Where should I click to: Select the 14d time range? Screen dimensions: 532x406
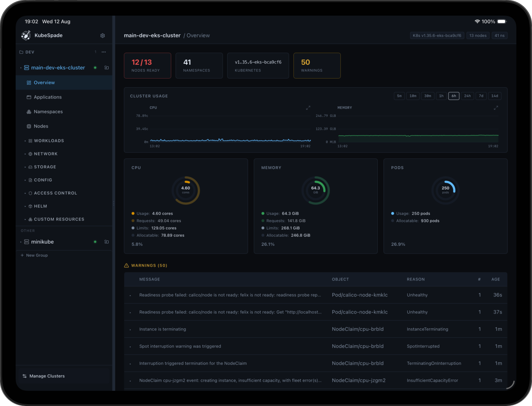pyautogui.click(x=495, y=96)
